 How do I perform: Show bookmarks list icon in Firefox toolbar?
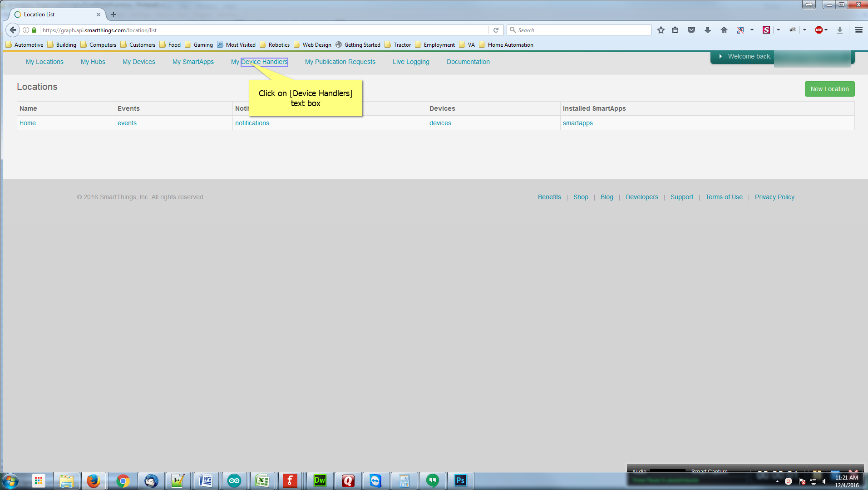pos(675,30)
